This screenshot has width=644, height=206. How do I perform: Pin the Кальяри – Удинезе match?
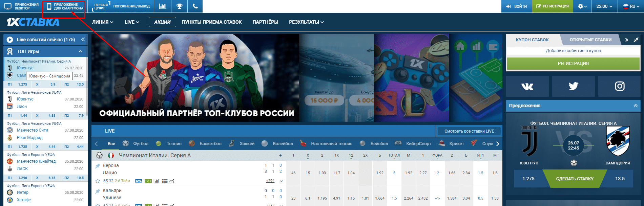click(x=98, y=191)
